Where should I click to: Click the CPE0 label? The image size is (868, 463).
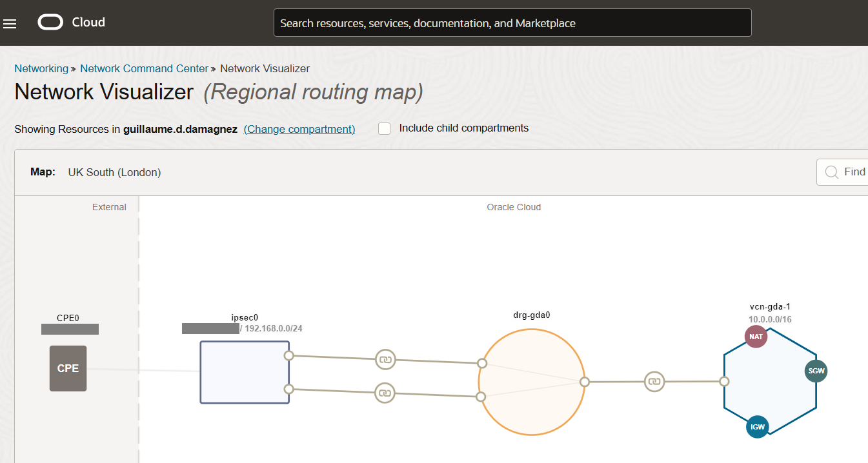68,318
